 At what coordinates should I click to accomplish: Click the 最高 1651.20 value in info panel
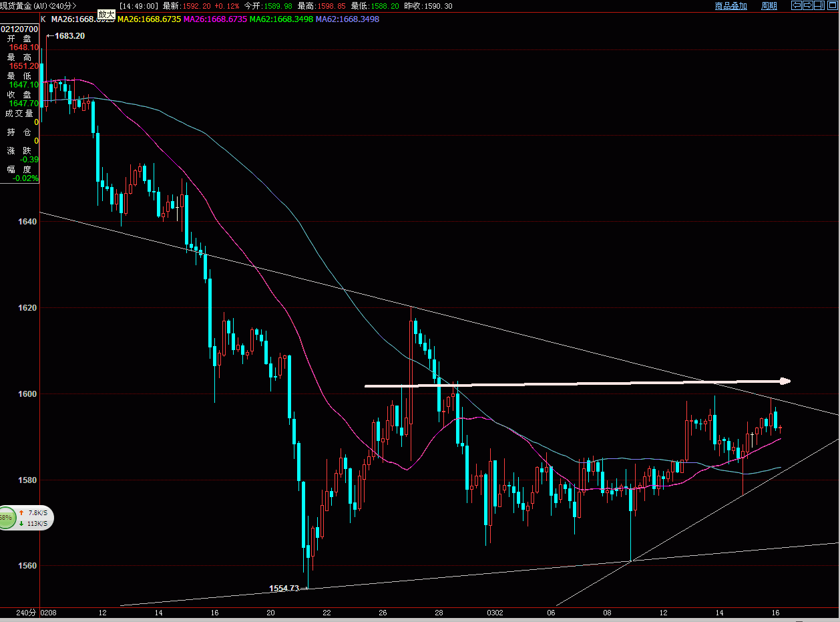click(x=23, y=66)
